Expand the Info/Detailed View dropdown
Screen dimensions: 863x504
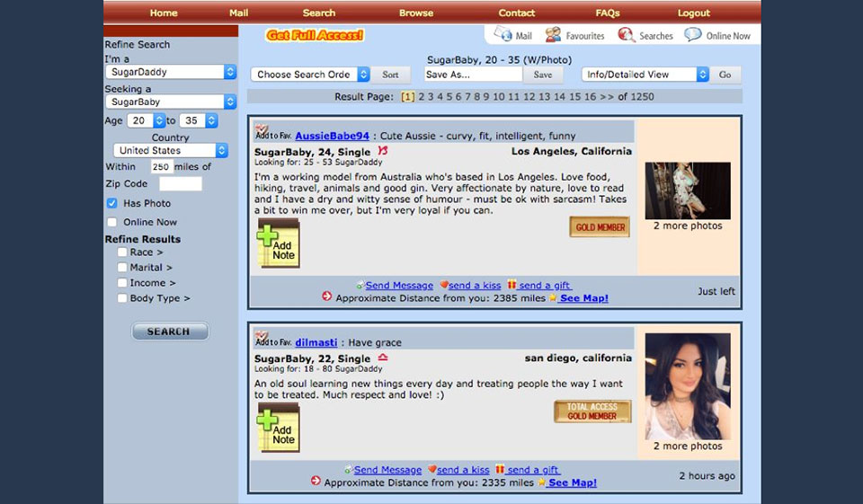pos(645,75)
